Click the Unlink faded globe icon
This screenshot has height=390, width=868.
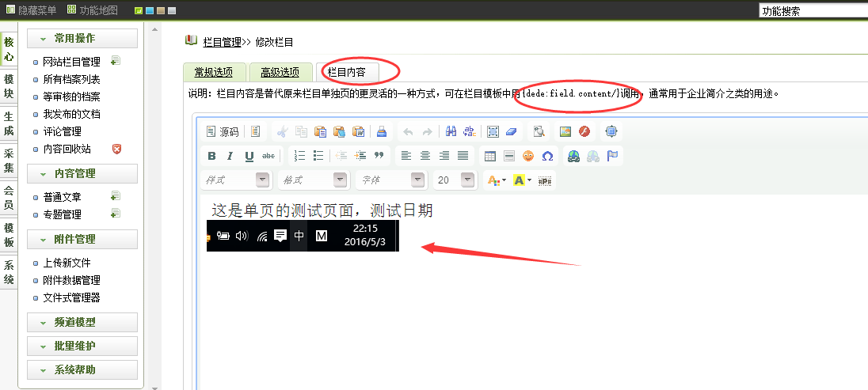593,156
